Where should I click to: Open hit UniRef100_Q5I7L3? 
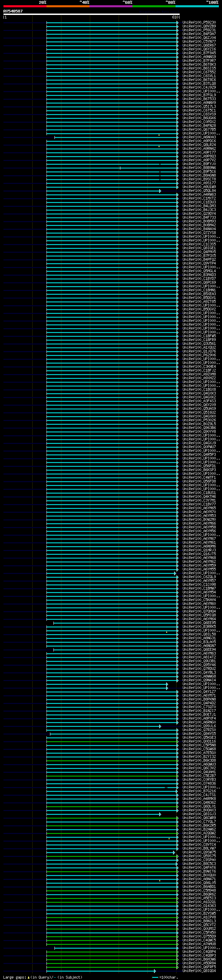(x=199, y=106)
